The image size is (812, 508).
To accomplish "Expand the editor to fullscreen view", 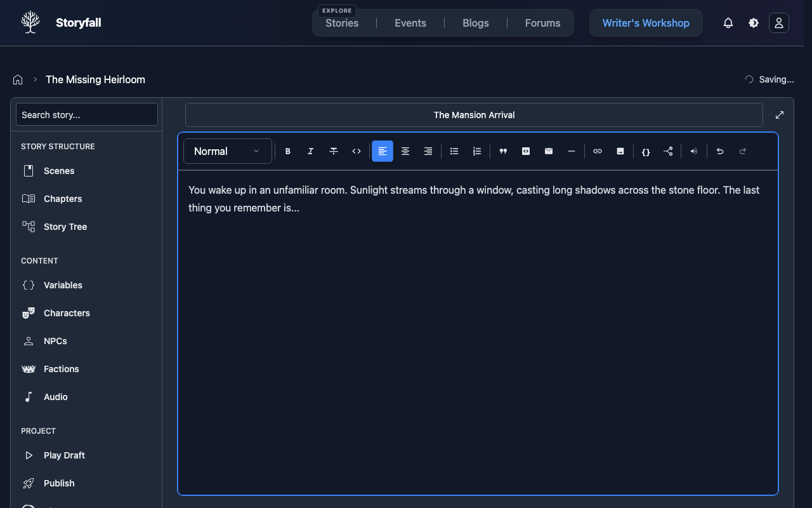I will point(779,115).
